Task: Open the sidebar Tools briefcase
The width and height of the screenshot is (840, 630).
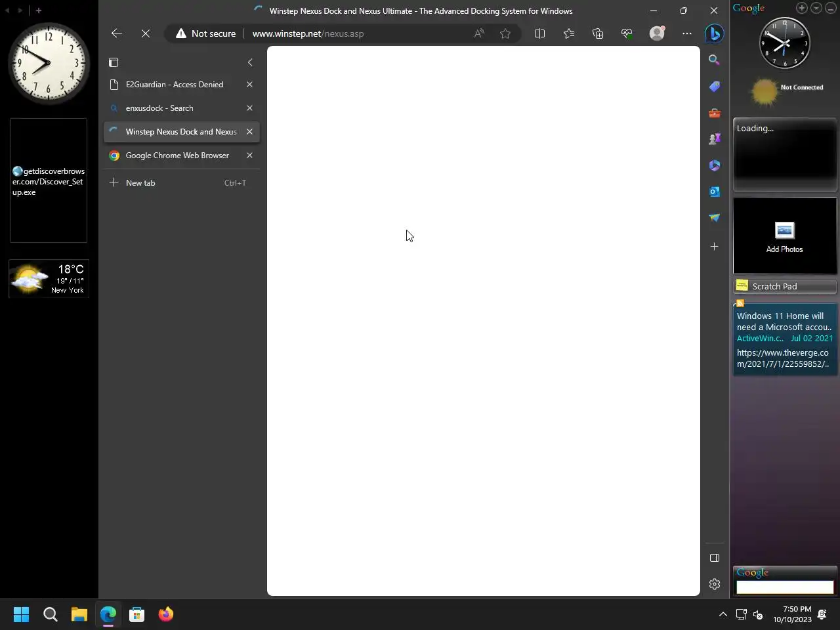Action: tap(715, 113)
